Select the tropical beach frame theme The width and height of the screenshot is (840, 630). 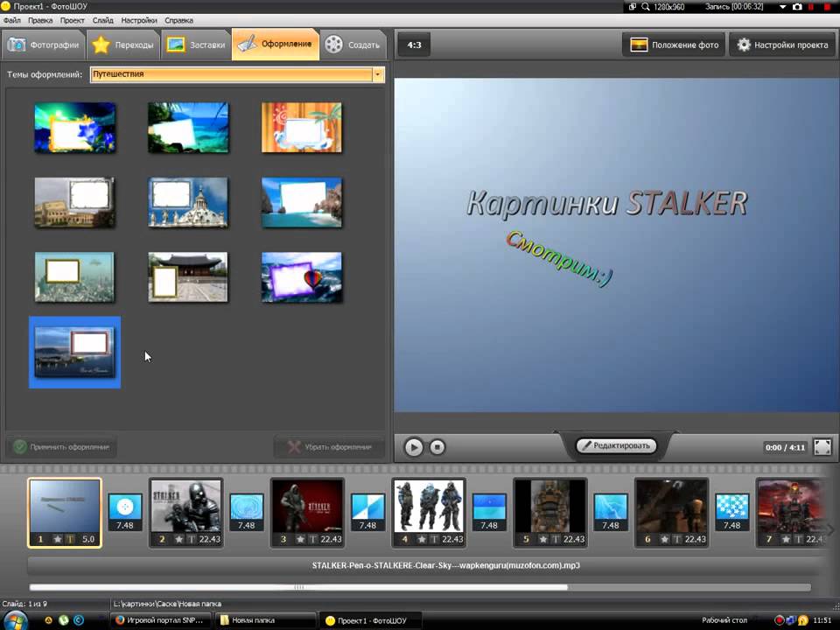[188, 128]
